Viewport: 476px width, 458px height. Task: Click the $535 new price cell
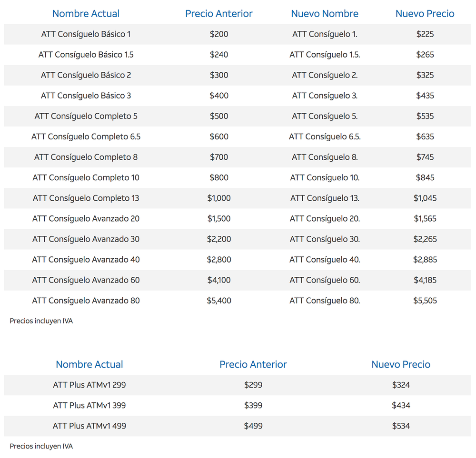pyautogui.click(x=425, y=116)
